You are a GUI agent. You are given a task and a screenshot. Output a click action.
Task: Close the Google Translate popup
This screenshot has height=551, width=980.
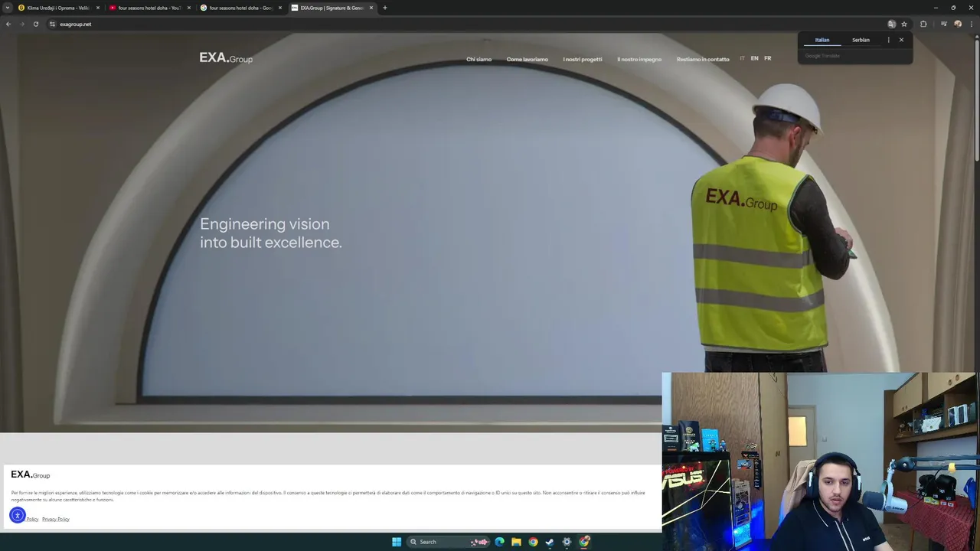pos(901,40)
